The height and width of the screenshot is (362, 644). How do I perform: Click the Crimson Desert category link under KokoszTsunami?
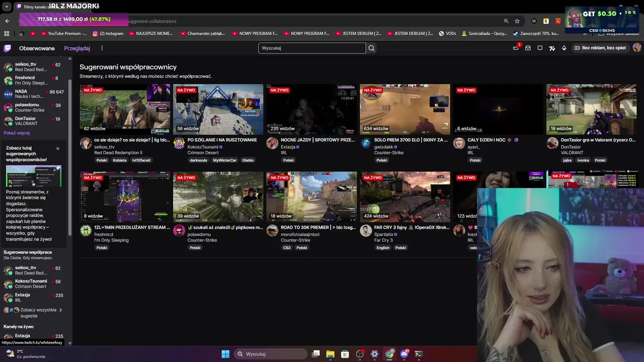203,153
